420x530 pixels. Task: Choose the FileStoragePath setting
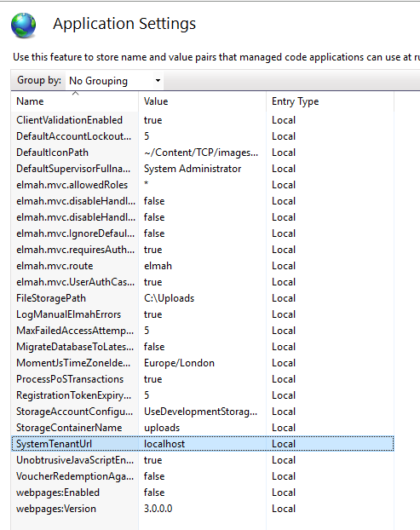click(203, 298)
